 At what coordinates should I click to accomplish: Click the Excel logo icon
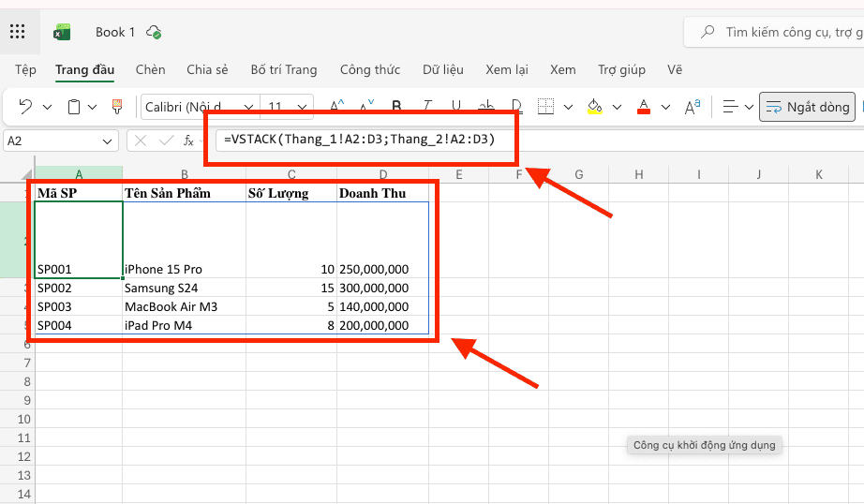pyautogui.click(x=62, y=32)
